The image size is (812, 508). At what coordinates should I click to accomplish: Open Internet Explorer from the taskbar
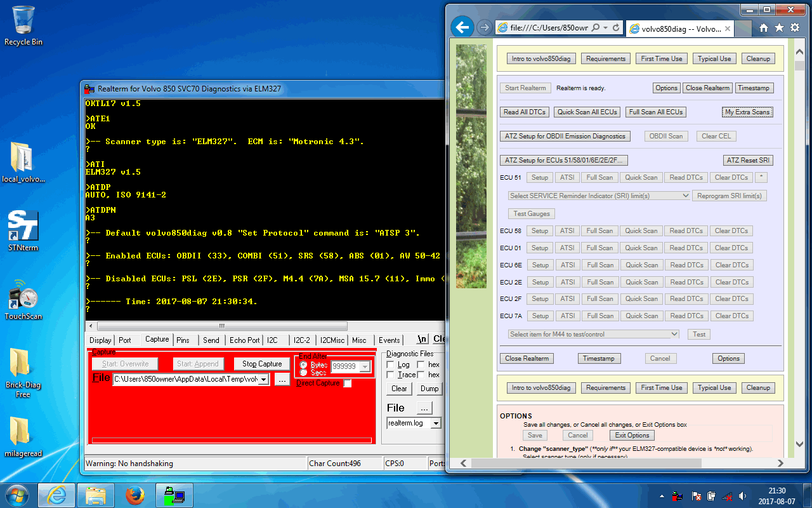pyautogui.click(x=56, y=495)
